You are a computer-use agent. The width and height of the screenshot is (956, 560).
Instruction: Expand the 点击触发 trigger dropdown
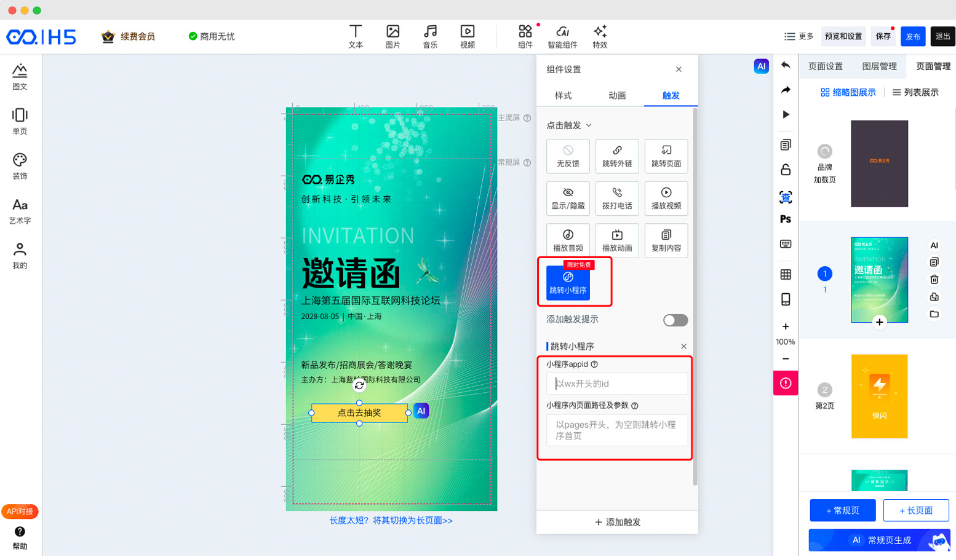click(569, 125)
